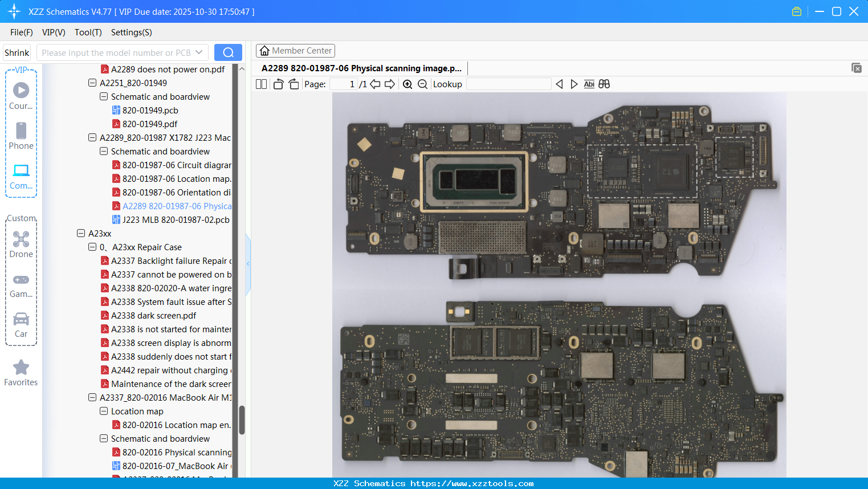This screenshot has width=868, height=489.
Task: Open the Tool(T) menu
Action: pos(88,32)
